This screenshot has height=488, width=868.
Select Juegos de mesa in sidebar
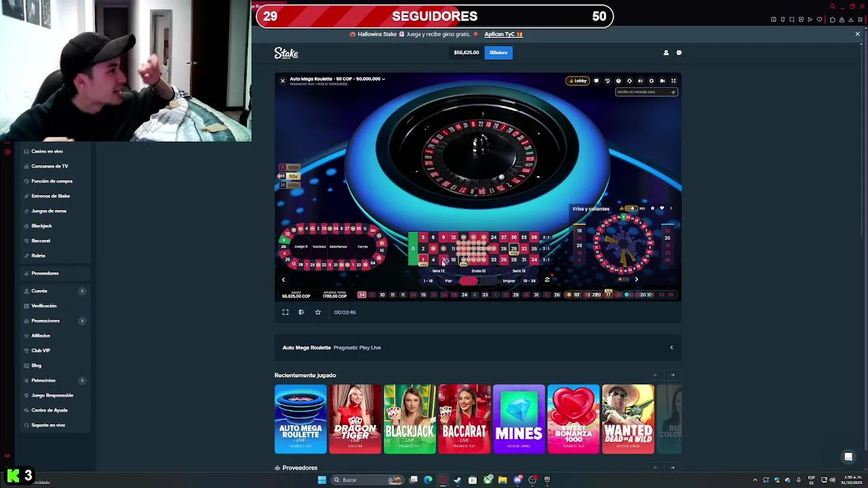tap(49, 211)
